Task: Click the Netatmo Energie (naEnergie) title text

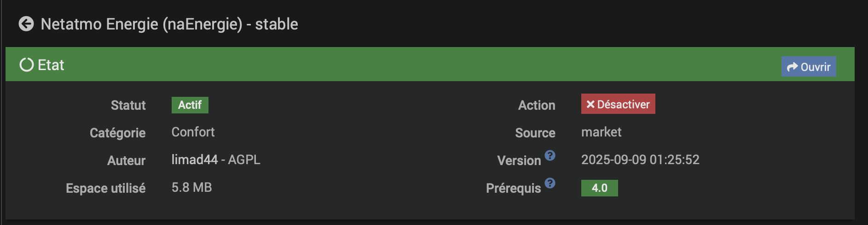Action: click(169, 24)
